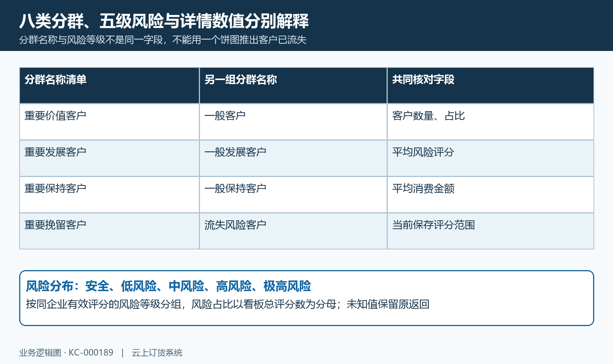
Task: Select the 客户数量、占比 cell
Action: [x=490, y=122]
